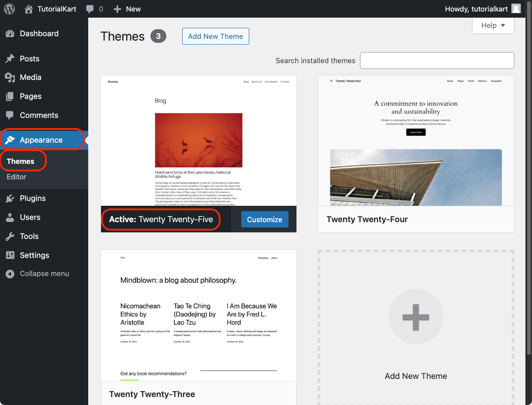Open the Users menu
The height and width of the screenshot is (405, 532).
44,217
